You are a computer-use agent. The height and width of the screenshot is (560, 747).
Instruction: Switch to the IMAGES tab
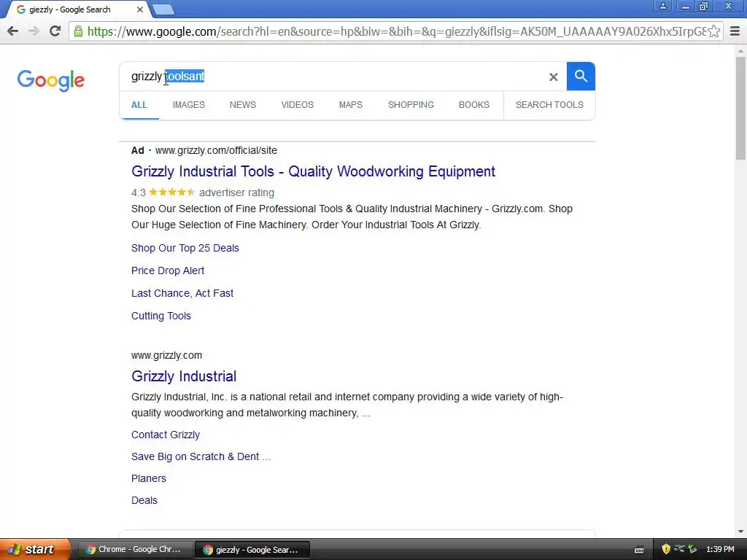tap(189, 105)
